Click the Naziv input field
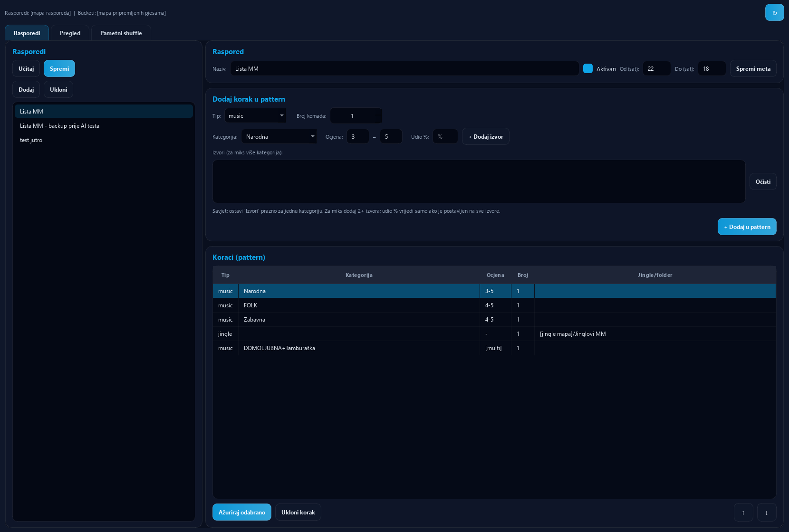 point(404,68)
